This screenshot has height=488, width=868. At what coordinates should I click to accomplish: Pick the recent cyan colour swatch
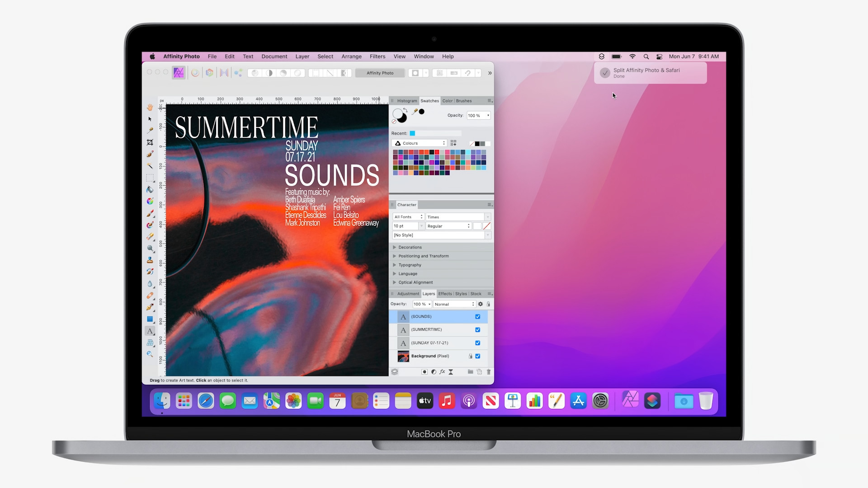[x=412, y=133]
